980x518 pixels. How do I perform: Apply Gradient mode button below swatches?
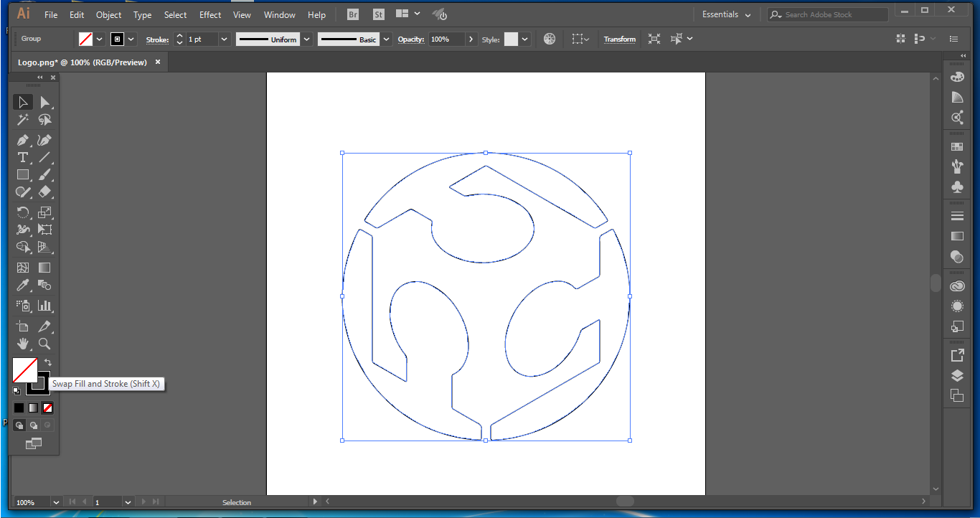pyautogui.click(x=33, y=408)
